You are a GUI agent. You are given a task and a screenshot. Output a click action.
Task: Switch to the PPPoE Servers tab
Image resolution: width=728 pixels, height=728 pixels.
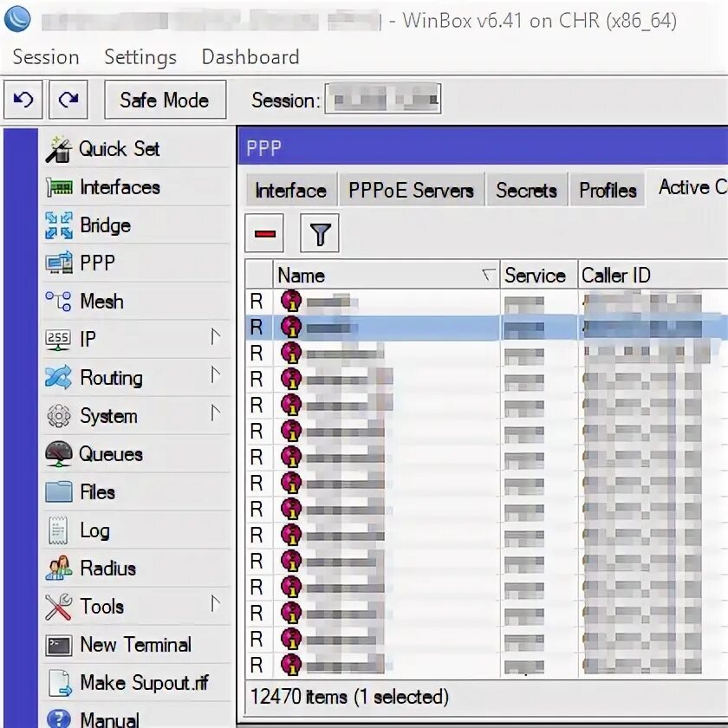point(412,190)
